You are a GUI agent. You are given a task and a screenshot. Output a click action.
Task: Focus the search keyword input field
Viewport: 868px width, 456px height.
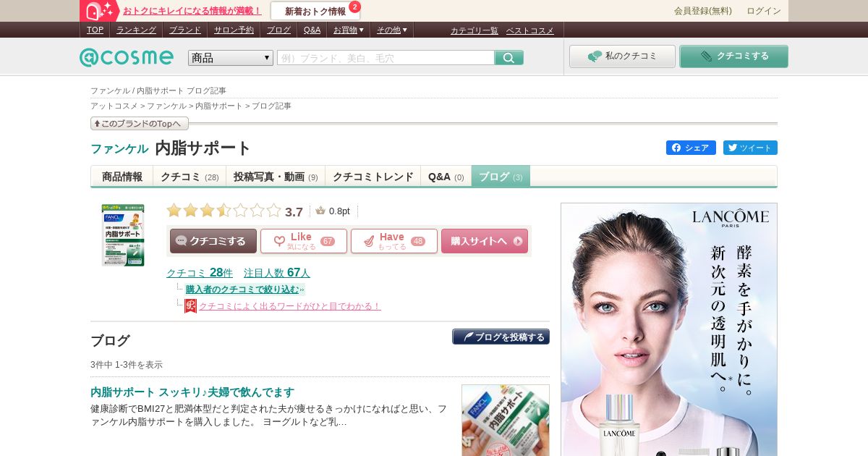[x=386, y=58]
